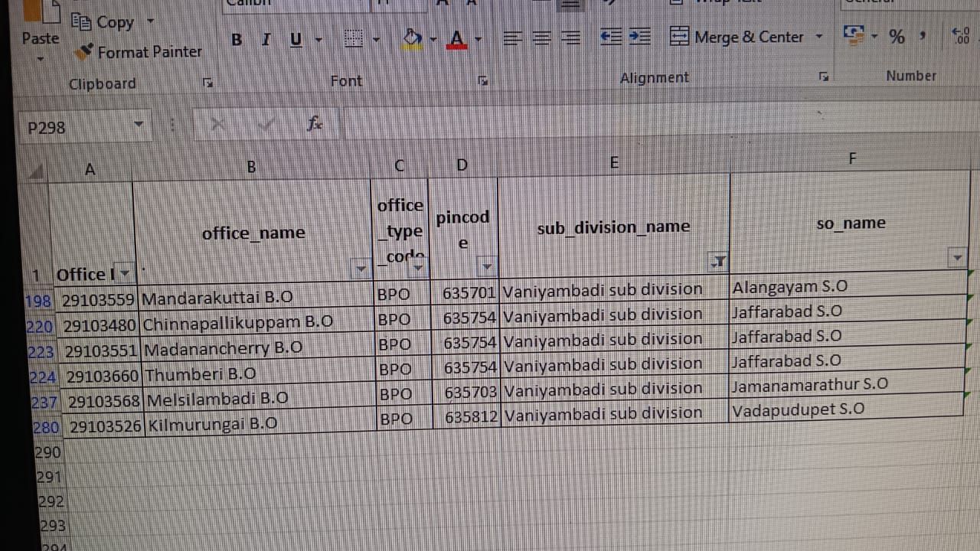This screenshot has width=980, height=551.
Task: Apply center horizontal alignment
Action: (541, 38)
